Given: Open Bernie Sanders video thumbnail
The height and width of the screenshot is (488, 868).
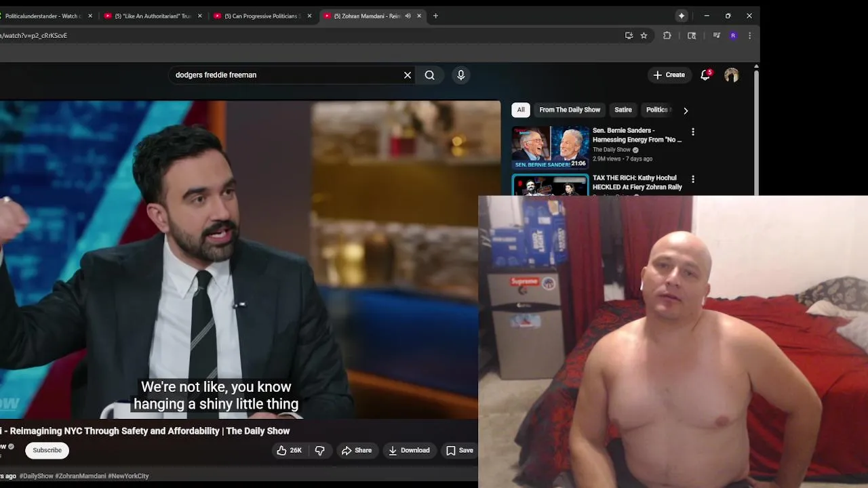Looking at the screenshot, I should pos(550,147).
